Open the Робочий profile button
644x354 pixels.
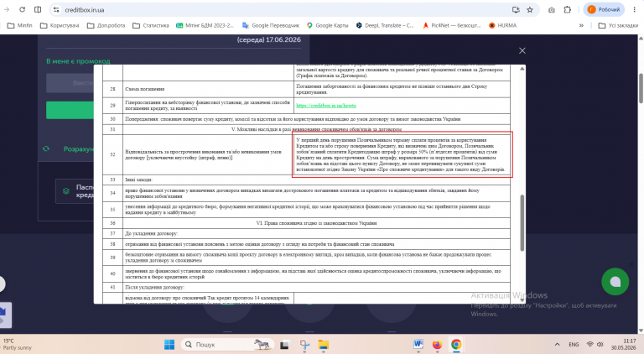point(604,9)
